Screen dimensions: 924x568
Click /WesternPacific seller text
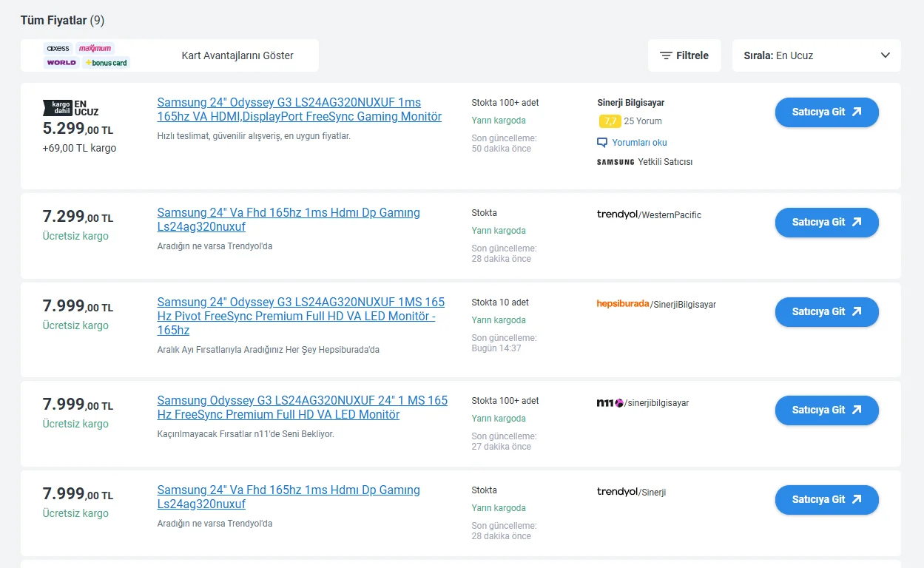670,215
